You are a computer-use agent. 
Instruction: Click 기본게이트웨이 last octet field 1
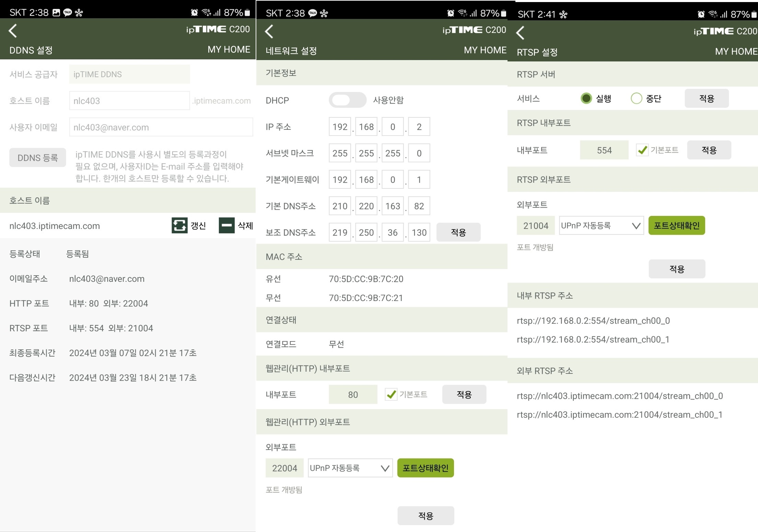pos(419,180)
